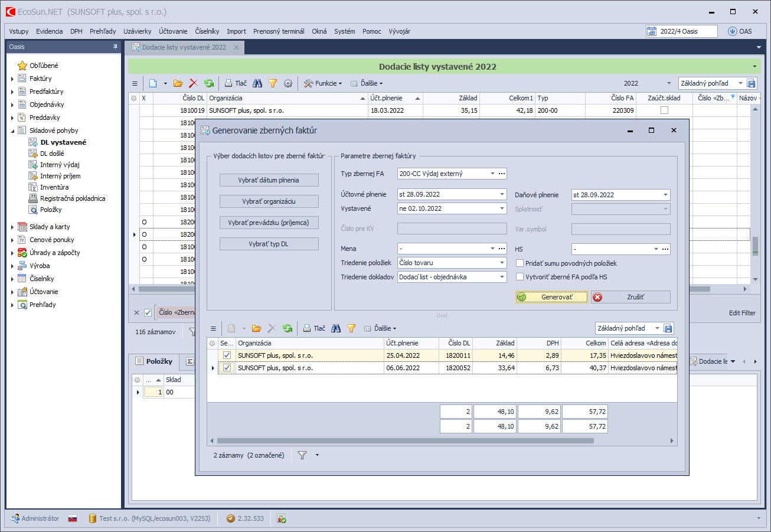
Task: Click Vybrať organizáciu button
Action: click(x=269, y=201)
